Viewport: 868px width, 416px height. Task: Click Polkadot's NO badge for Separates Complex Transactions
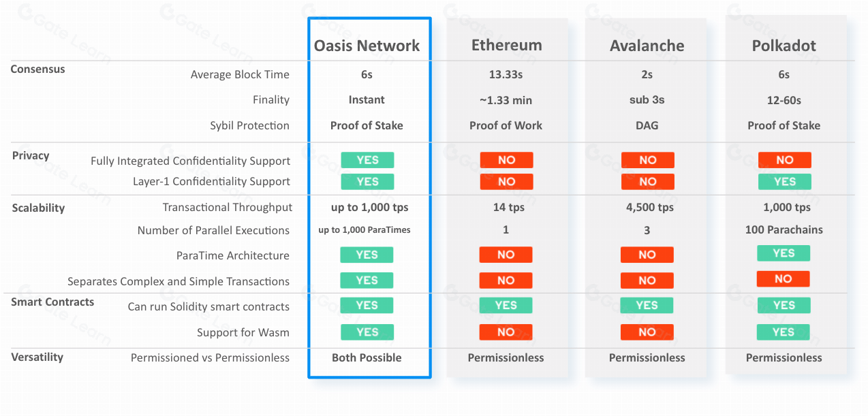(x=783, y=279)
